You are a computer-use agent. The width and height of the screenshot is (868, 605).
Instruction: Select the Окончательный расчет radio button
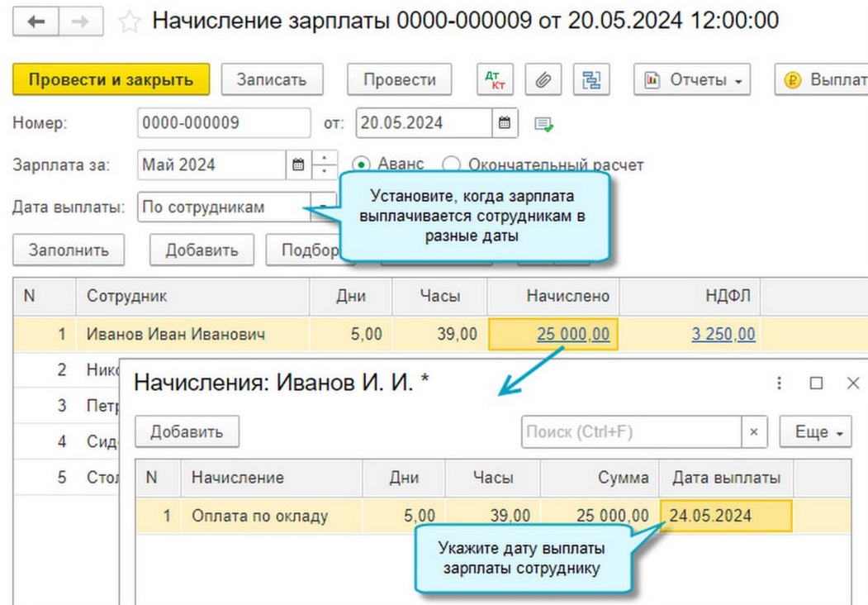(x=451, y=164)
